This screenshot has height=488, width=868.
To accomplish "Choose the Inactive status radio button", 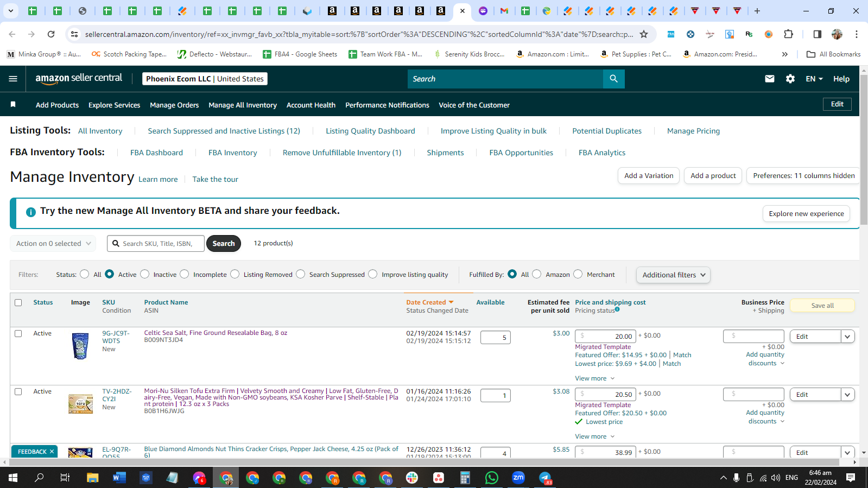I will pos(145,274).
